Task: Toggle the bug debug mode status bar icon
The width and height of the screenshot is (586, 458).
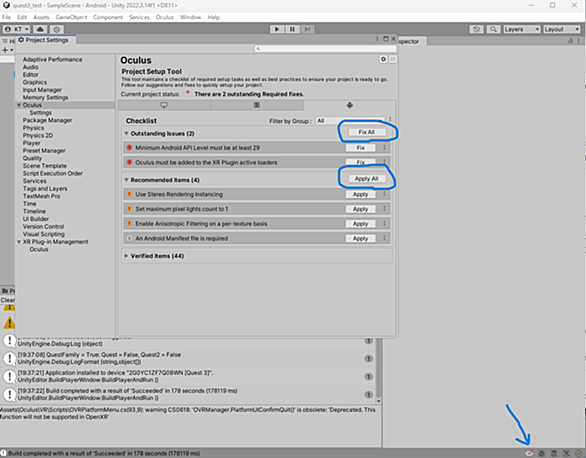Action: [542, 453]
